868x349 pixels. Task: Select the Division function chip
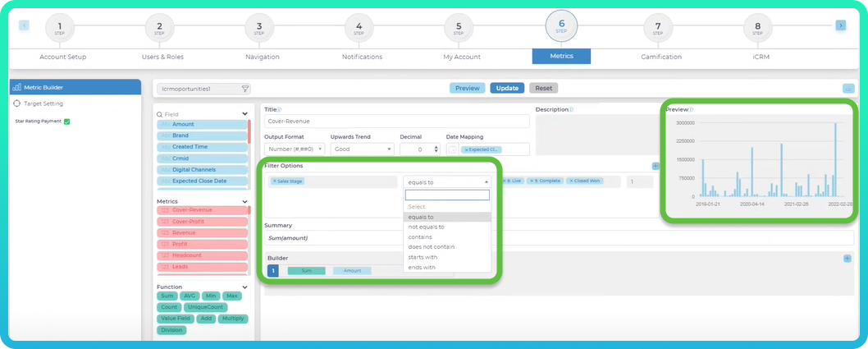click(171, 330)
